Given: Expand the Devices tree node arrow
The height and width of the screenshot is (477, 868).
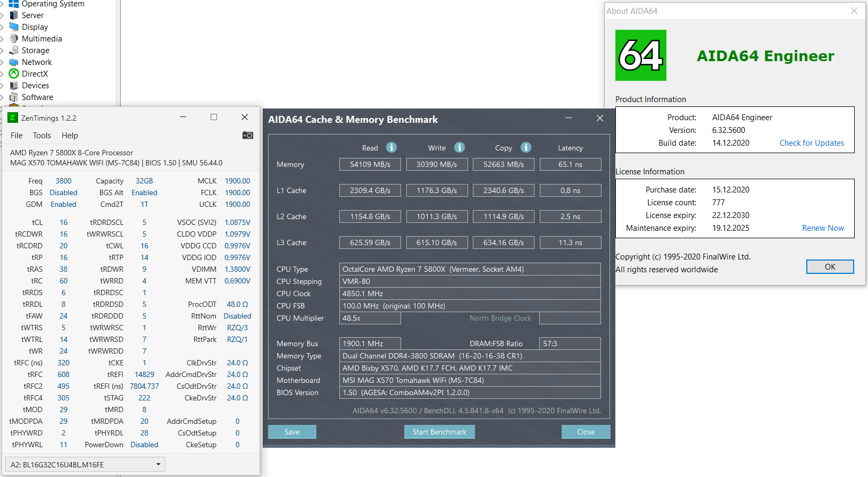Looking at the screenshot, I should (2, 86).
